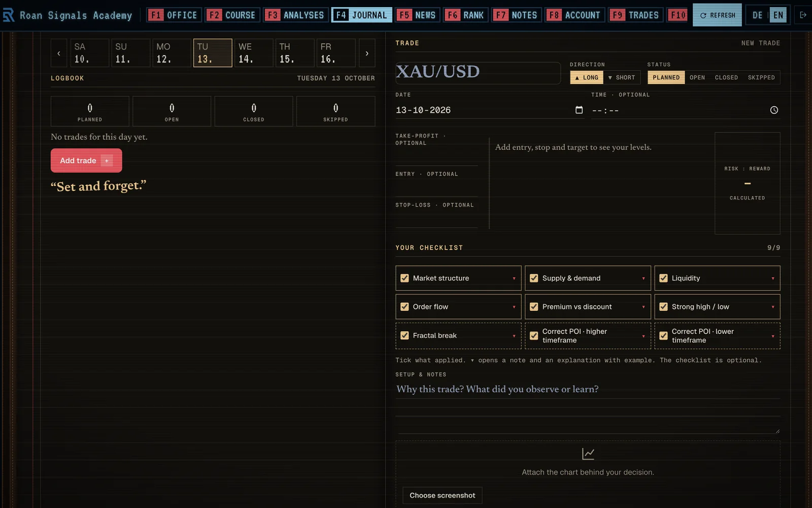Click the Add trade button

86,161
